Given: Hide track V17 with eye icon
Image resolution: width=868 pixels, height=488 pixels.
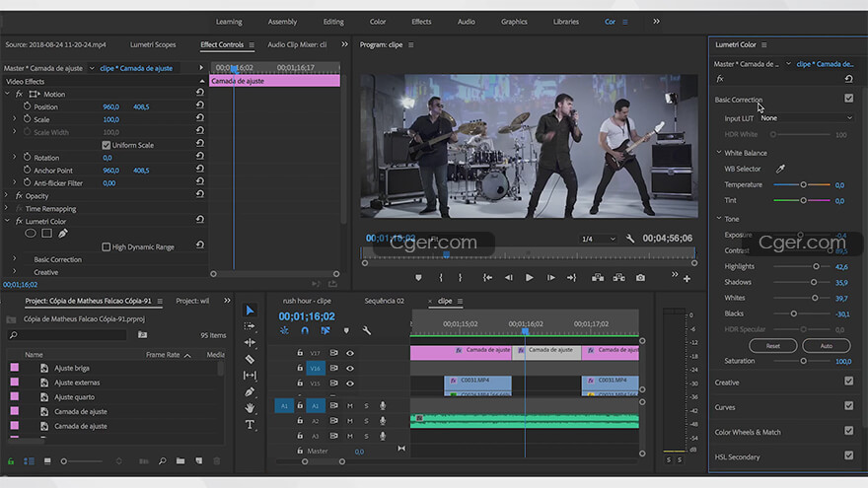Looking at the screenshot, I should click(350, 353).
